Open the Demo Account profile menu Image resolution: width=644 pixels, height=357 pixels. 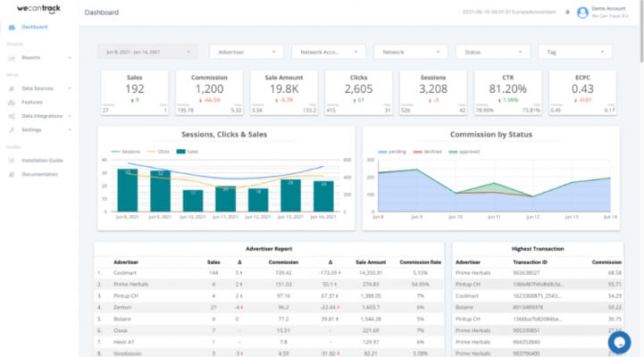[x=610, y=12]
